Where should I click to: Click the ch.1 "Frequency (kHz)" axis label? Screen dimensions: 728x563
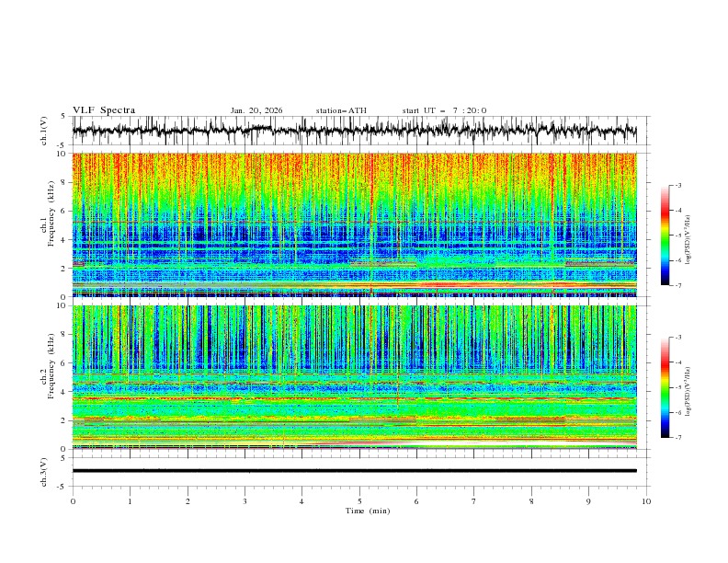51,215
